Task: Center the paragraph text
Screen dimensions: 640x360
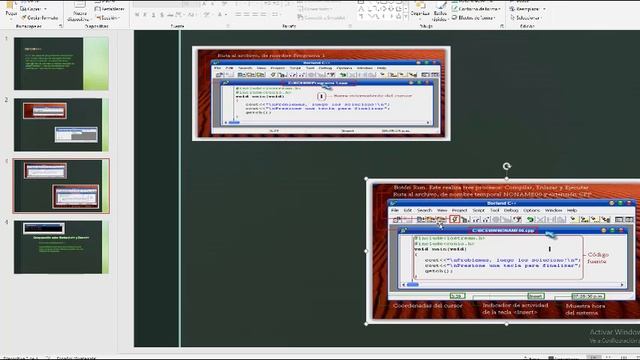Action: tap(247, 14)
